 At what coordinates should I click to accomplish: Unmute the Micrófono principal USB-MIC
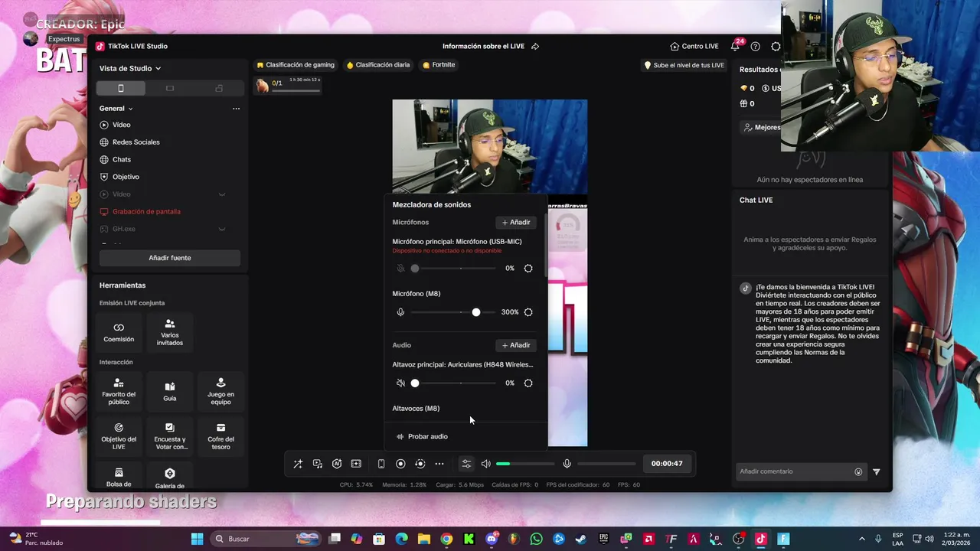tap(400, 269)
